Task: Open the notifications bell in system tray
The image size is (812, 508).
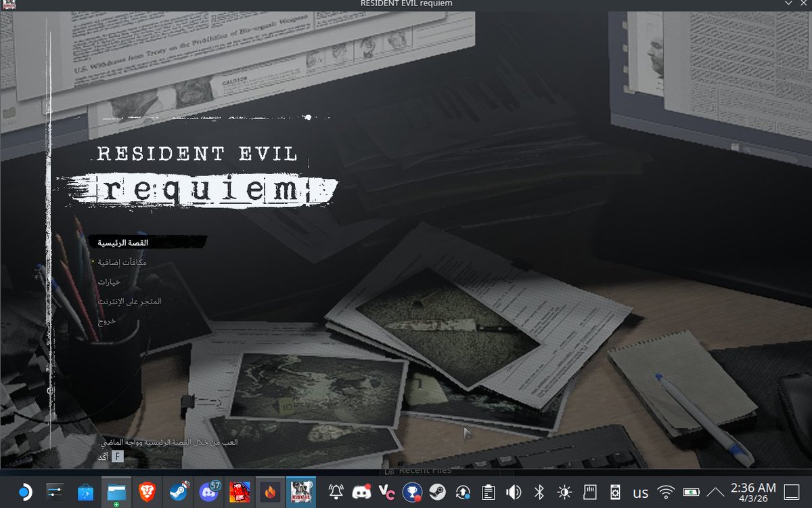Action: coord(335,492)
